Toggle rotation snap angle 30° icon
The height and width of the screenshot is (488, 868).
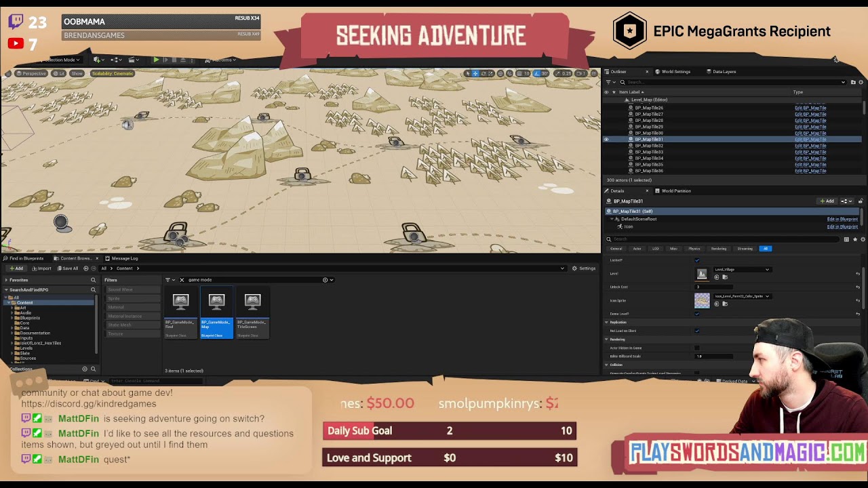point(537,73)
